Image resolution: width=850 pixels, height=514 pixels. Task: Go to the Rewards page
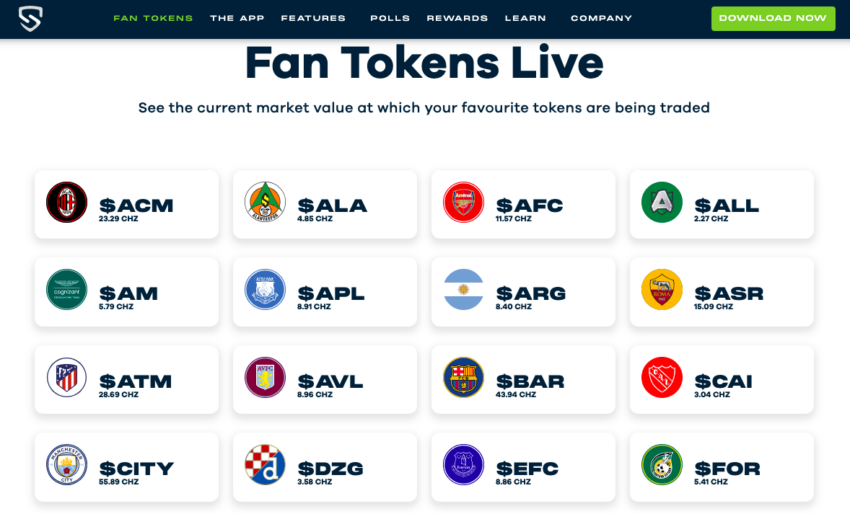pos(457,18)
